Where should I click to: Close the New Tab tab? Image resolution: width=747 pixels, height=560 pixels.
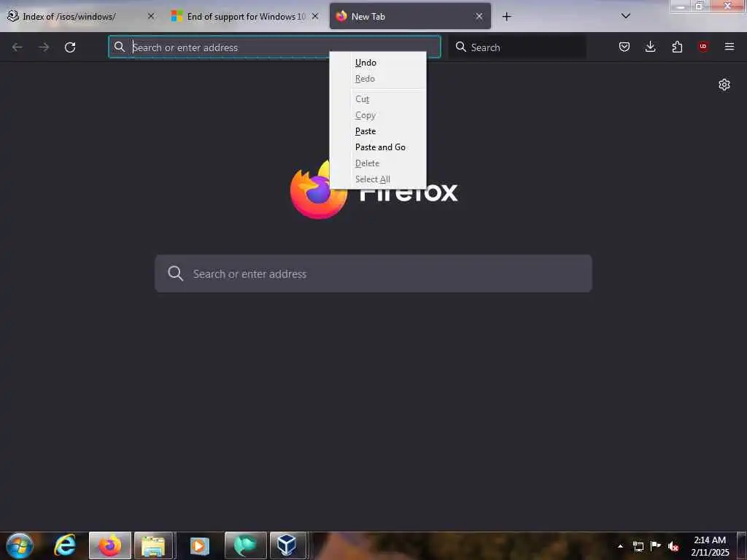coord(479,16)
